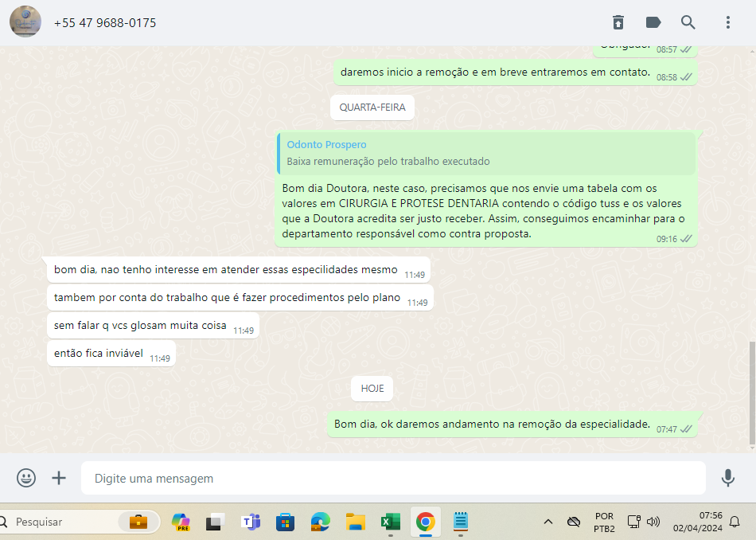
Task: Click the trash delete icon in chat header
Action: point(618,22)
